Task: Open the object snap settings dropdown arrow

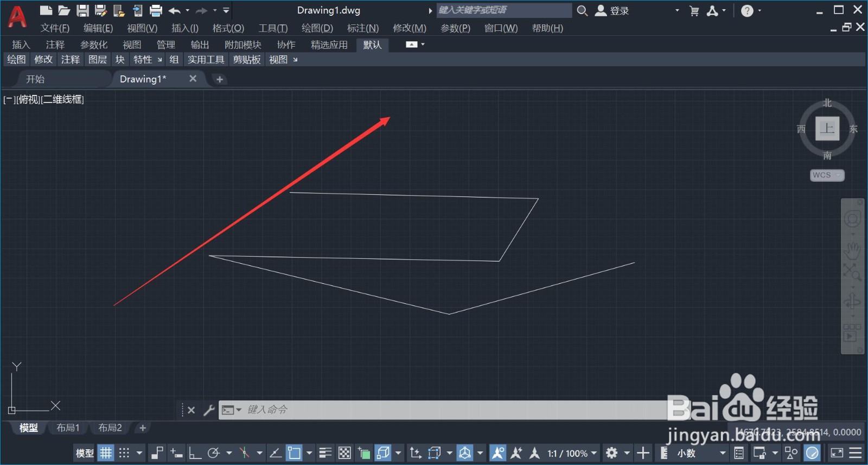Action: click(x=309, y=453)
